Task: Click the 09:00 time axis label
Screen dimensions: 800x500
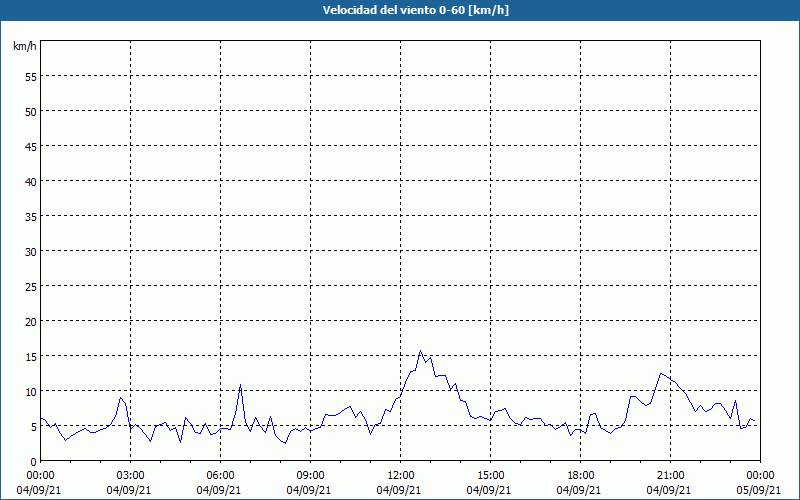Action: click(x=310, y=476)
